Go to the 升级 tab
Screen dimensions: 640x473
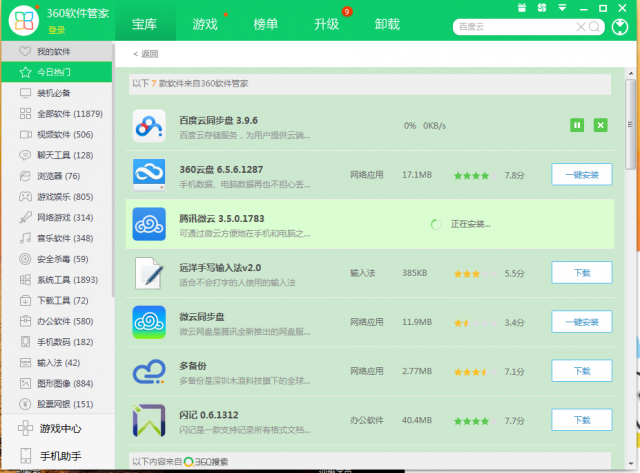click(326, 24)
